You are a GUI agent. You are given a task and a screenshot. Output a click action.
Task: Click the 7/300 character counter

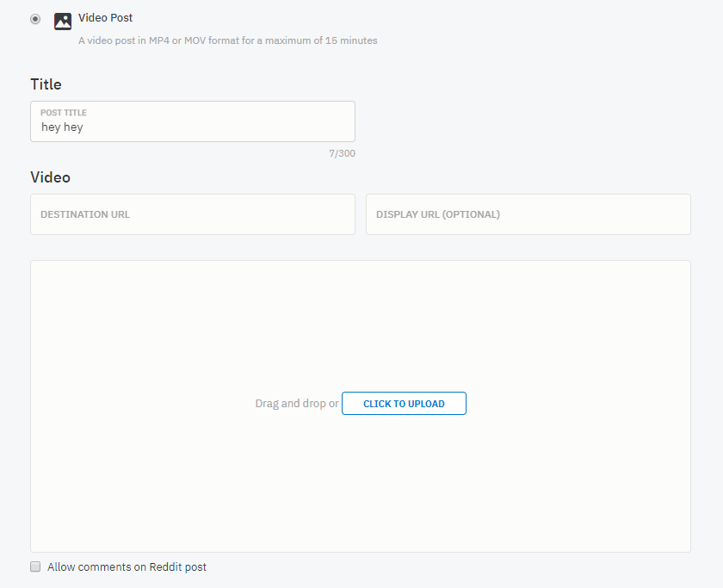pos(343,153)
